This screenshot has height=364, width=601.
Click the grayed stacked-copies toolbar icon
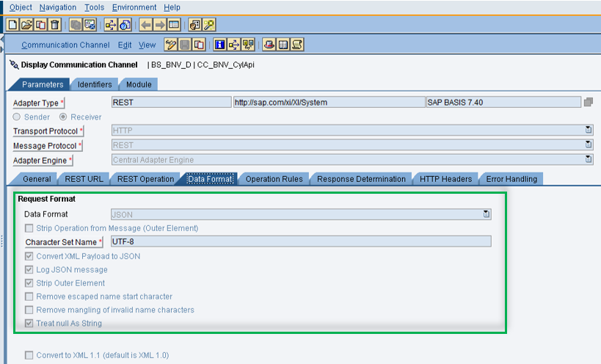point(76,25)
